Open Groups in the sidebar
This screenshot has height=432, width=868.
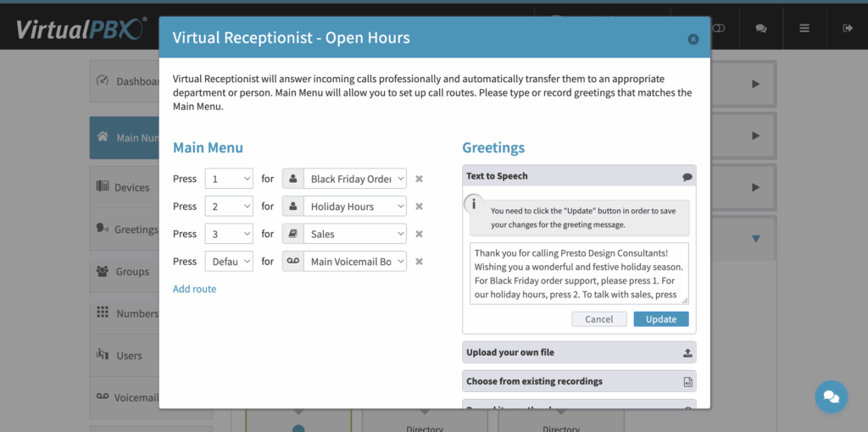125,271
